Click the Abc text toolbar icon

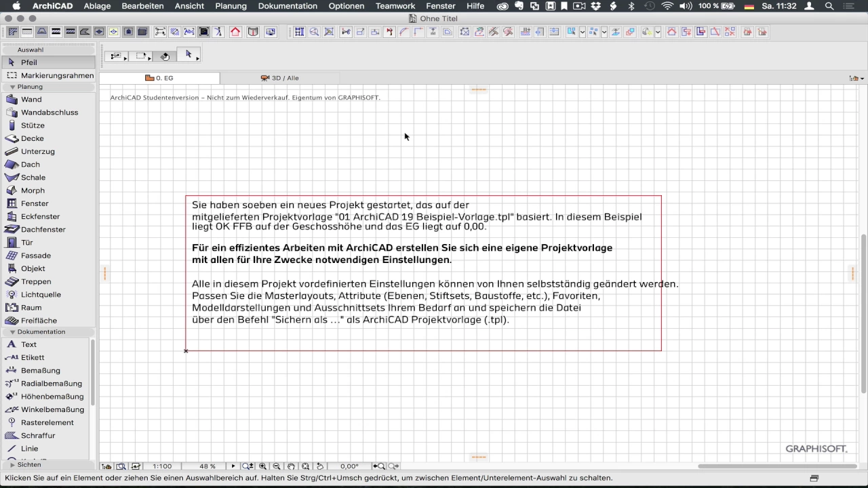pyautogui.click(x=189, y=32)
